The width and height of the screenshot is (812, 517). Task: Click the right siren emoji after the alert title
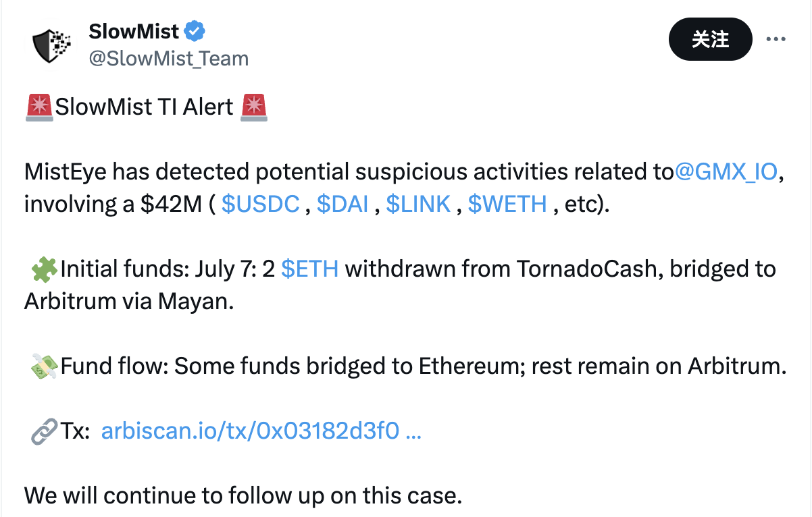(x=254, y=107)
